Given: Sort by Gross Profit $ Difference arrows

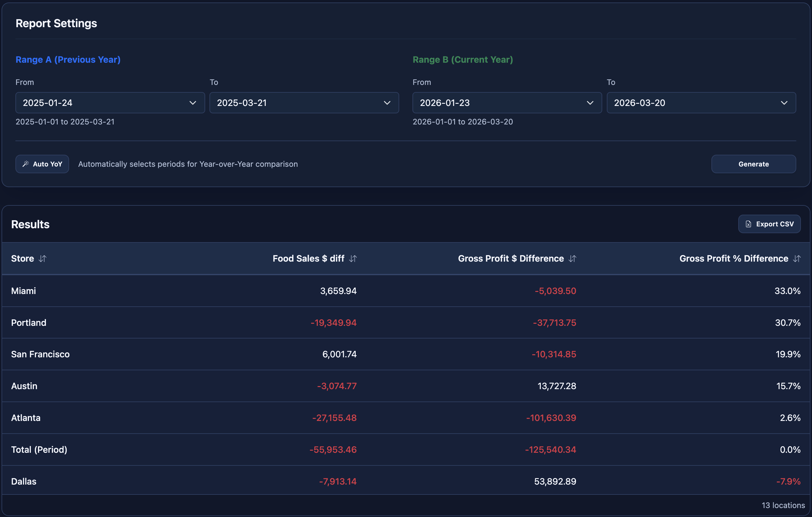Looking at the screenshot, I should tap(572, 259).
